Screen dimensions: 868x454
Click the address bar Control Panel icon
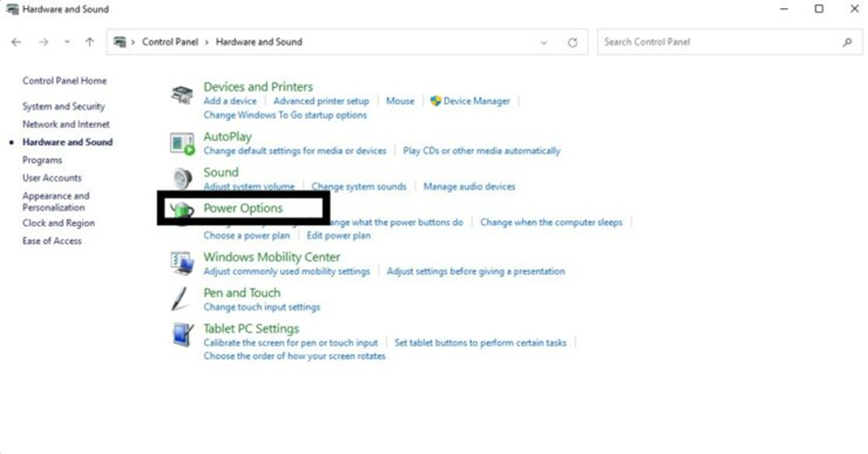coord(119,42)
